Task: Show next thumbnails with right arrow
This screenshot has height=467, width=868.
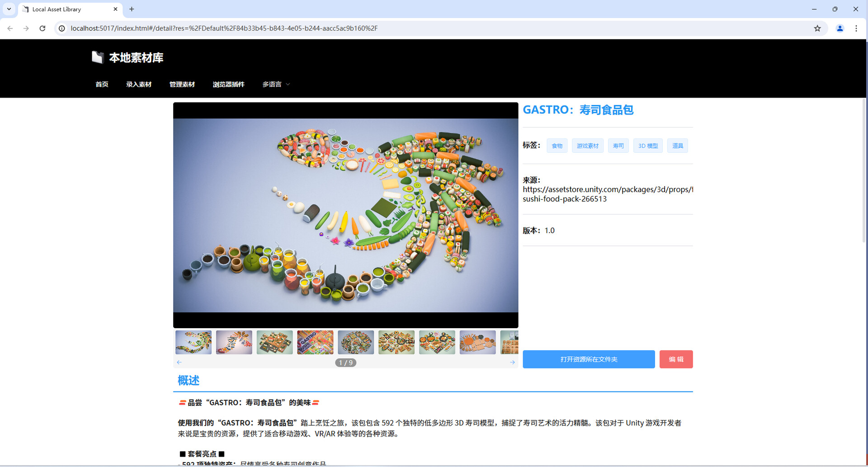Action: tap(512, 362)
